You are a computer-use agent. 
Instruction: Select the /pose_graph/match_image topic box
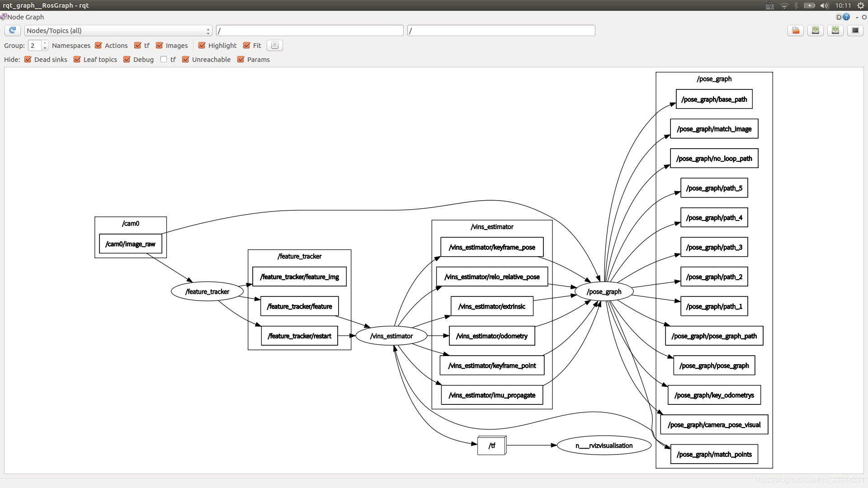click(x=714, y=129)
